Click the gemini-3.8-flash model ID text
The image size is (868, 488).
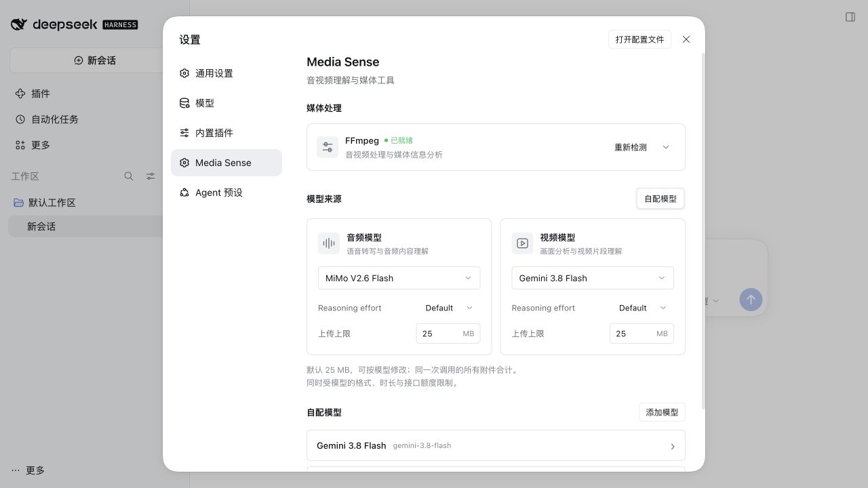(x=422, y=445)
